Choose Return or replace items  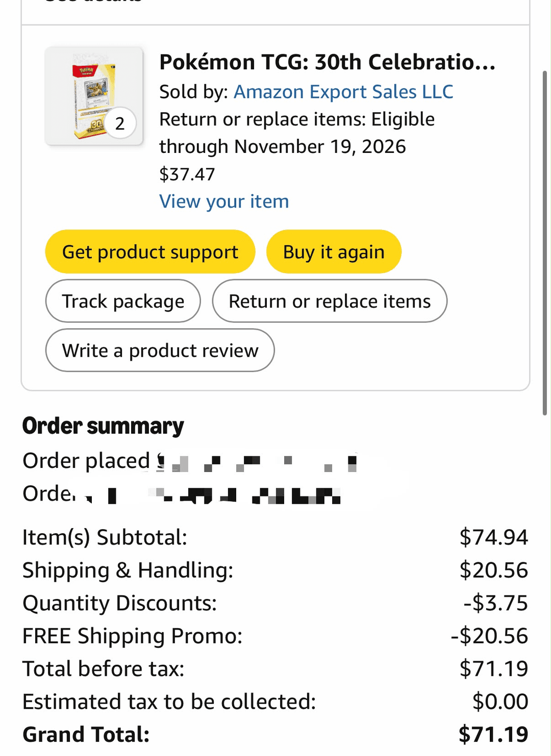pyautogui.click(x=330, y=301)
